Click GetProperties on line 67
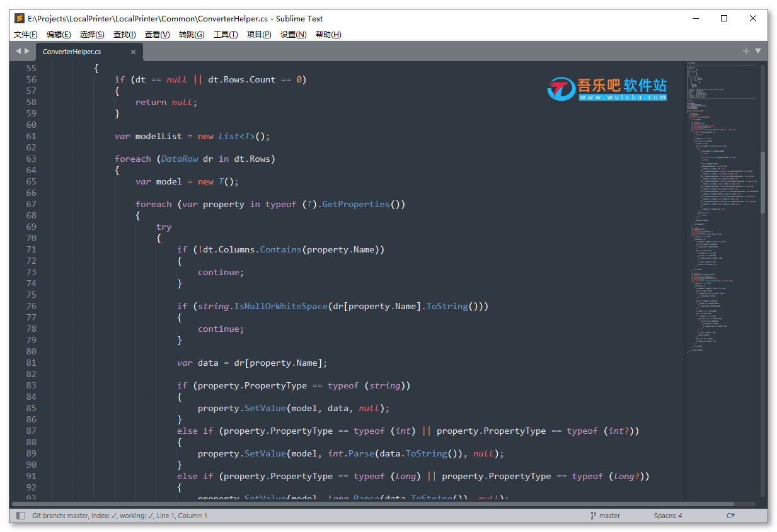This screenshot has height=532, width=777. pyautogui.click(x=356, y=204)
